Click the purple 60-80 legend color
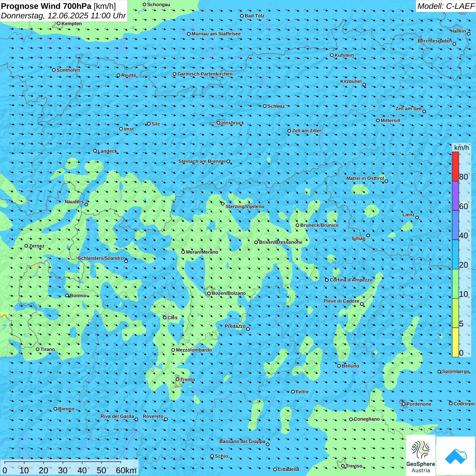Screen dimensions: 476x476 click(455, 196)
